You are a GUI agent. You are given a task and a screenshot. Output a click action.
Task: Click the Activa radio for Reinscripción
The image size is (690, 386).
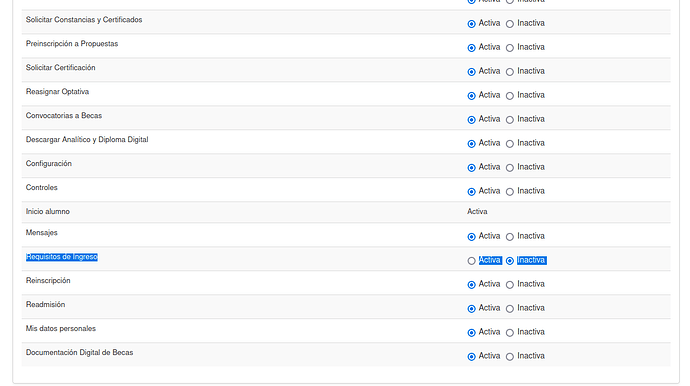coord(471,285)
